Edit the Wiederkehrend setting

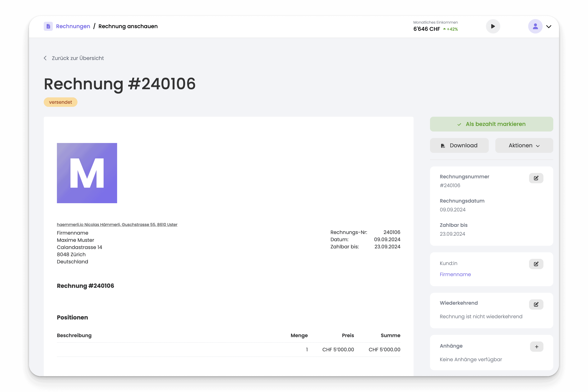coord(536,304)
